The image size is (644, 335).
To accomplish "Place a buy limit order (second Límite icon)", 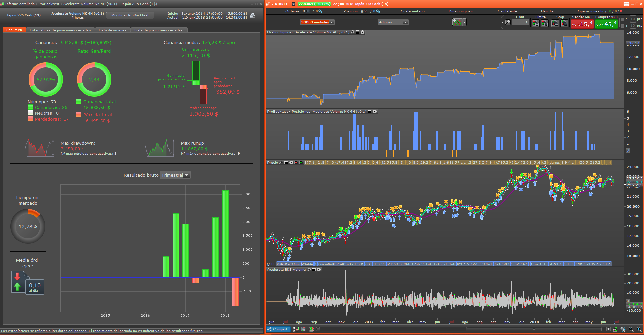I will pyautogui.click(x=544, y=23).
